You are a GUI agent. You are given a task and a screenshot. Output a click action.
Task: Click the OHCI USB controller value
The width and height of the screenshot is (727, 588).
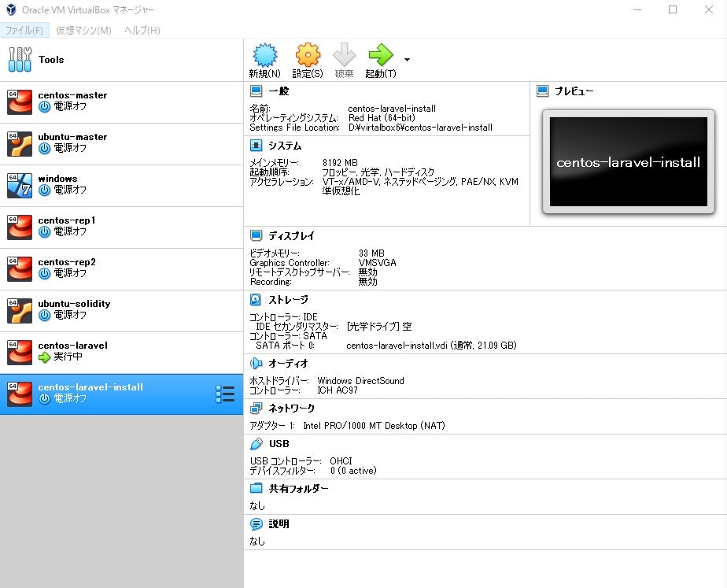pyautogui.click(x=341, y=461)
